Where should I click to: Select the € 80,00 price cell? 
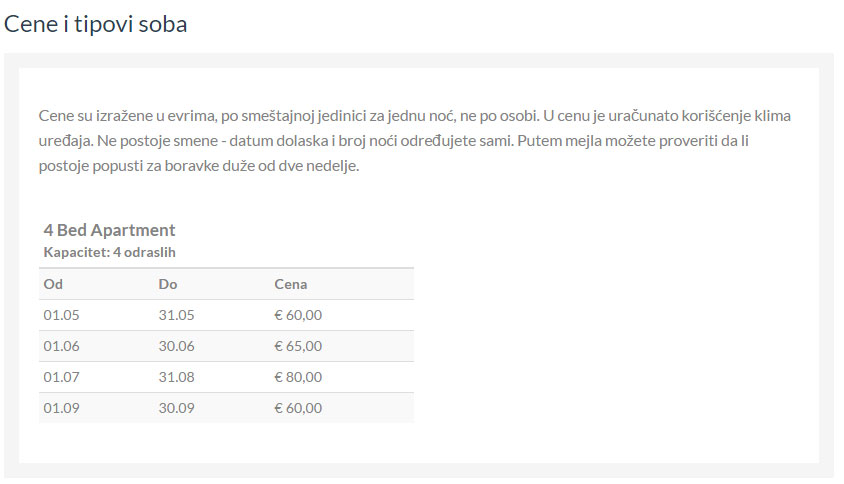[x=298, y=377]
